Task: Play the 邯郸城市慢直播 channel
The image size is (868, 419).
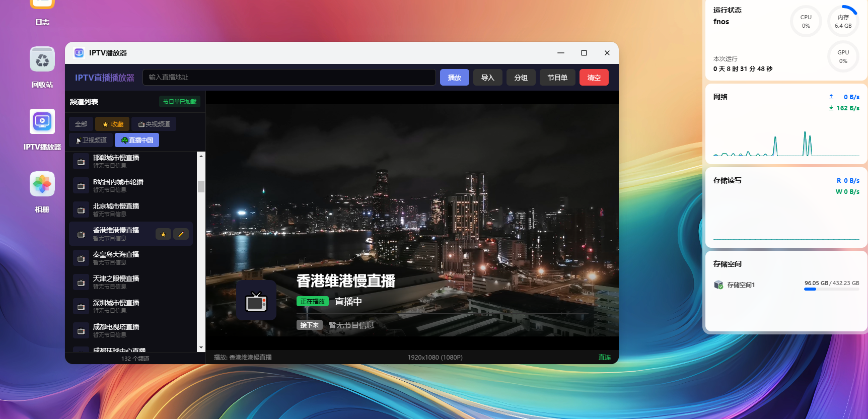Action: tap(116, 158)
